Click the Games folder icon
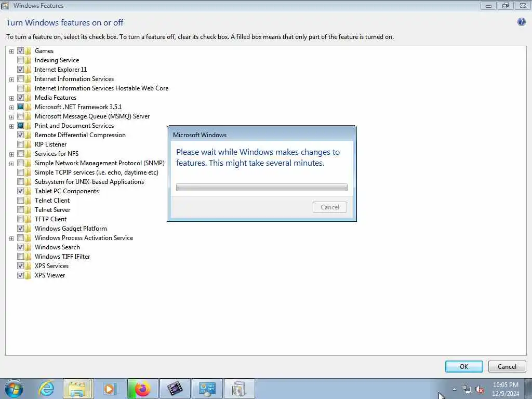Viewport: 532px width, 399px height. coord(28,51)
